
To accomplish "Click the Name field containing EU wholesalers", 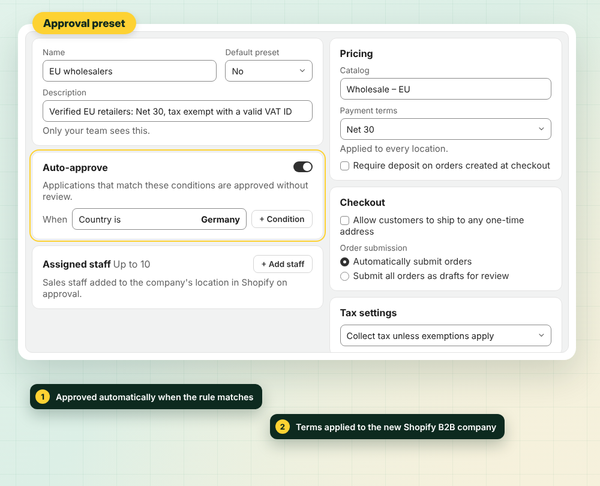I will click(x=129, y=71).
